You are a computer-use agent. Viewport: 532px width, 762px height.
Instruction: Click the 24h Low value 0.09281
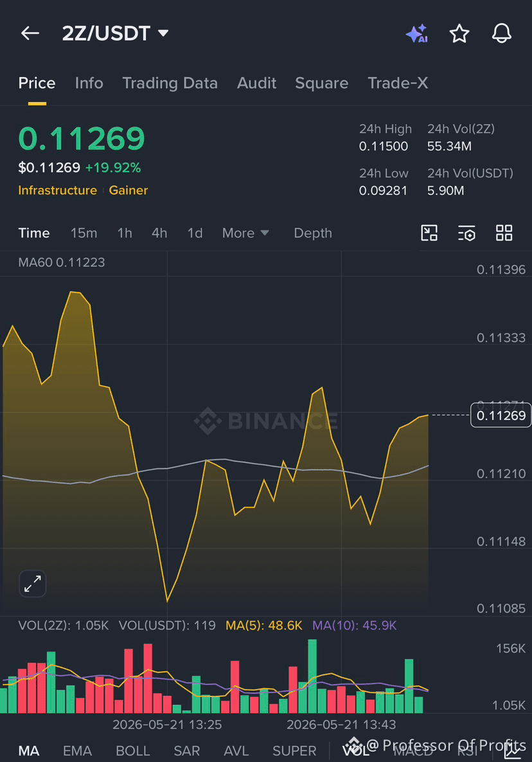click(383, 190)
